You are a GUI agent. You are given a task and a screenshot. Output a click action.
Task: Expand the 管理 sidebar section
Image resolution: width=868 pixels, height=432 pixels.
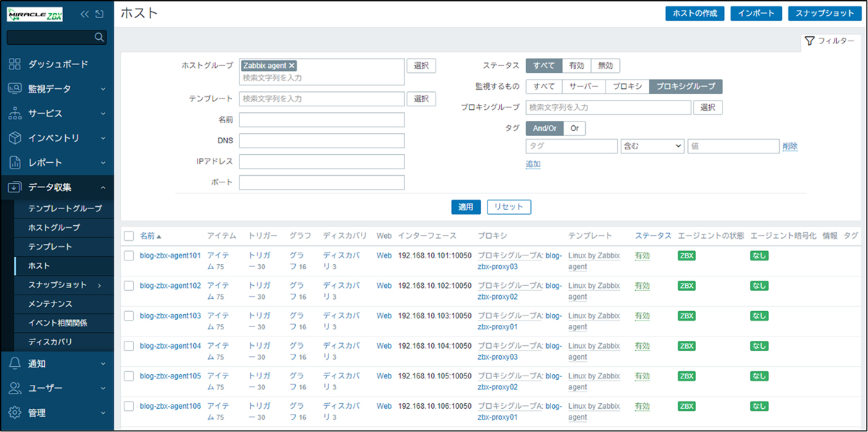(x=58, y=413)
